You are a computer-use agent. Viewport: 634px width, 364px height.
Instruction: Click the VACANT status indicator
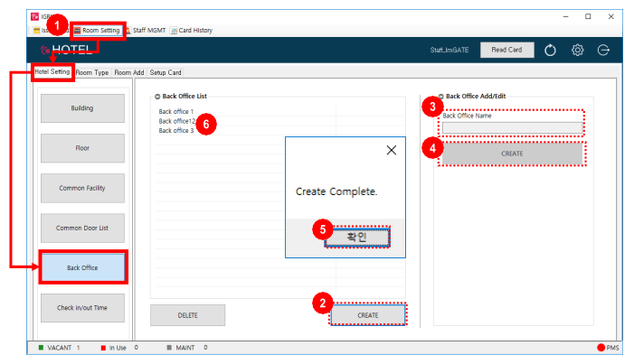[x=59, y=348]
